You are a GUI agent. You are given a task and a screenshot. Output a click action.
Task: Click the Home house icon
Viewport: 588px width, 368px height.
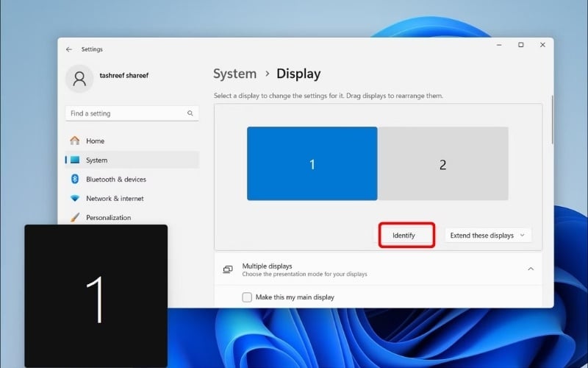[x=75, y=141]
